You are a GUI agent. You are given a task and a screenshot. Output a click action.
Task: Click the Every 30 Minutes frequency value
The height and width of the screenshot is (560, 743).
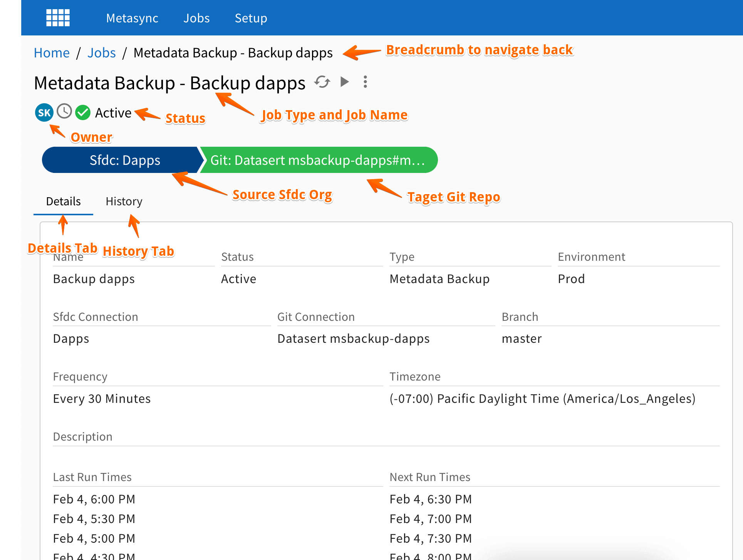click(102, 399)
